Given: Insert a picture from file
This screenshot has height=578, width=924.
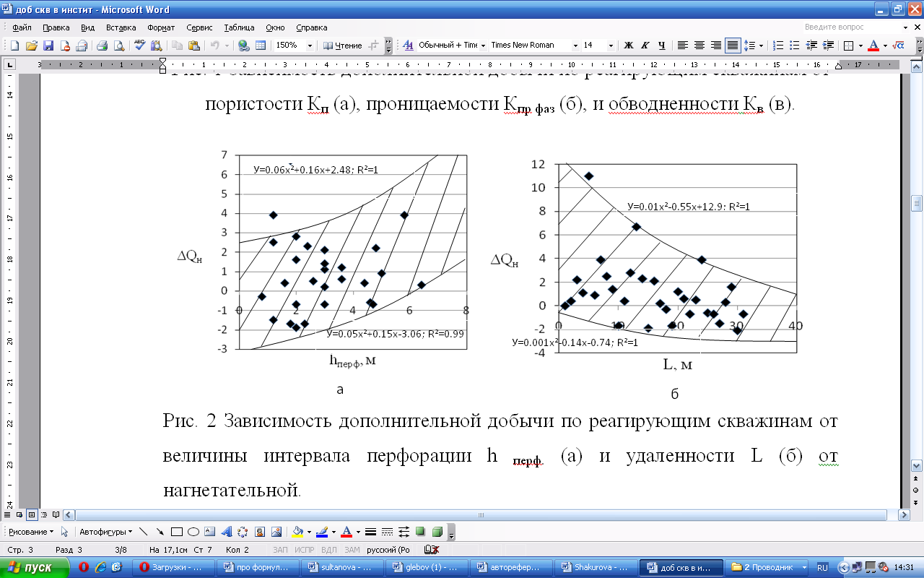Looking at the screenshot, I should click(276, 532).
